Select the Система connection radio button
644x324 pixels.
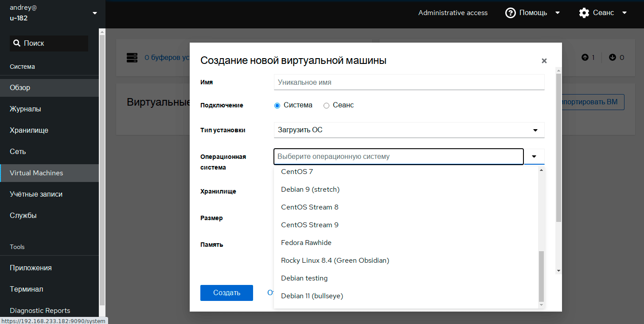(277, 106)
